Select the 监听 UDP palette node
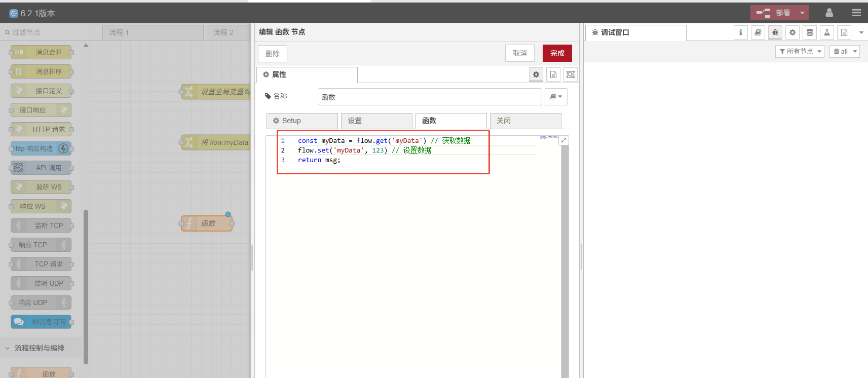Viewport: 868px width, 378px height. 41,283
